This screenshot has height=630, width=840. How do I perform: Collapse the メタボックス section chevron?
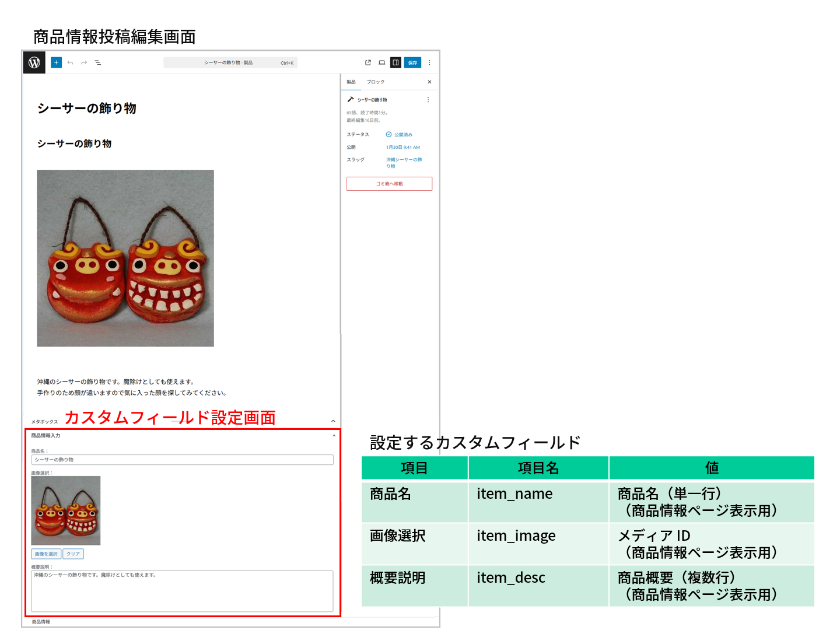tap(333, 421)
